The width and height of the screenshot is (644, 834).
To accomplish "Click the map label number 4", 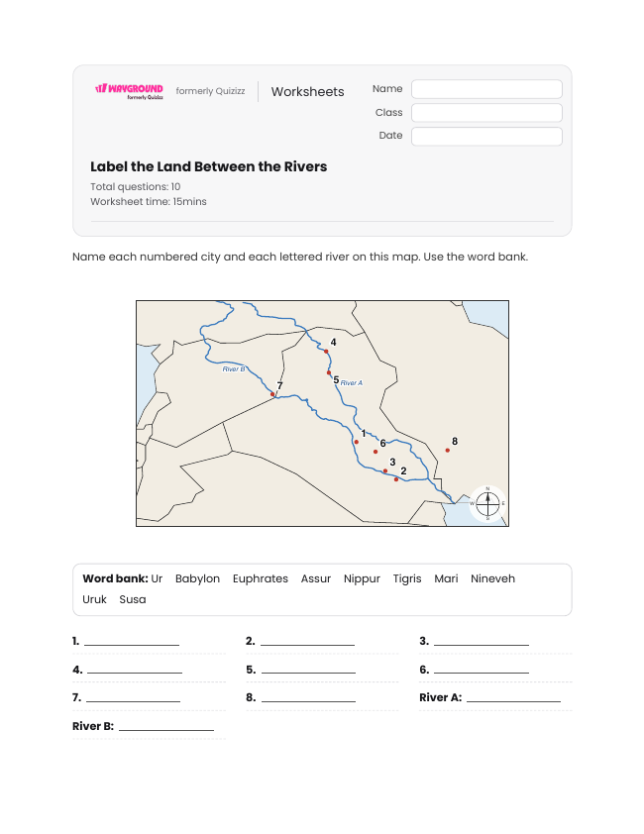I will click(333, 342).
